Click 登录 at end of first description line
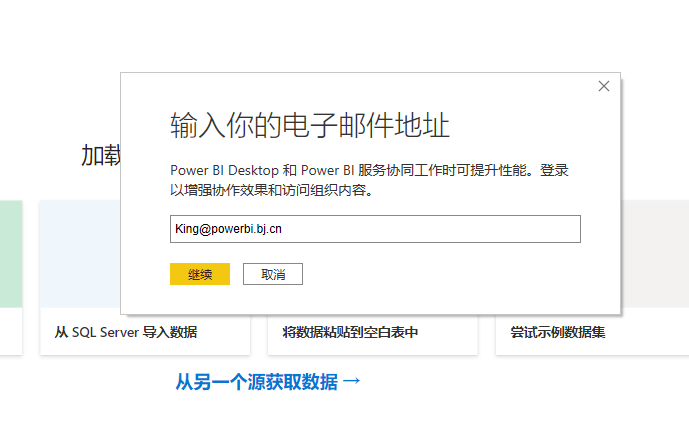This screenshot has height=434, width=689. click(554, 170)
